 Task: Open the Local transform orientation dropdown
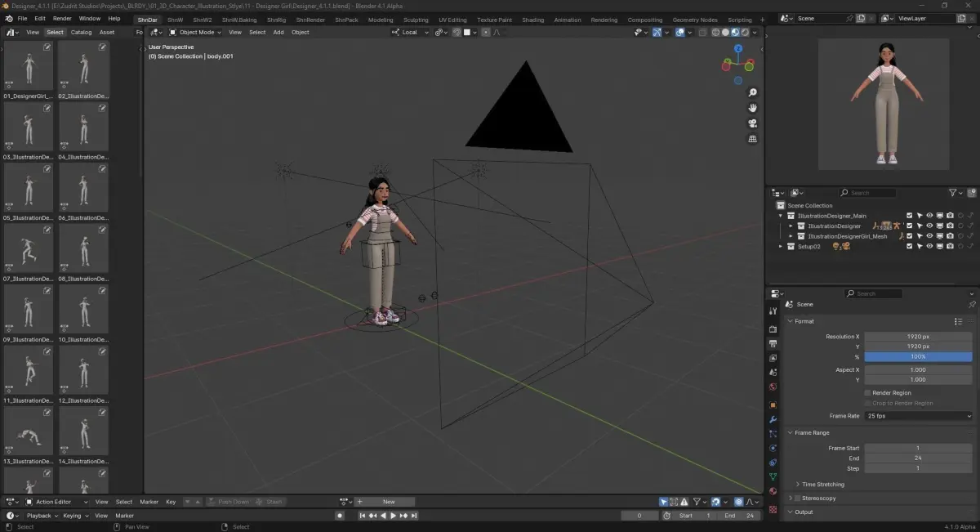pyautogui.click(x=409, y=32)
